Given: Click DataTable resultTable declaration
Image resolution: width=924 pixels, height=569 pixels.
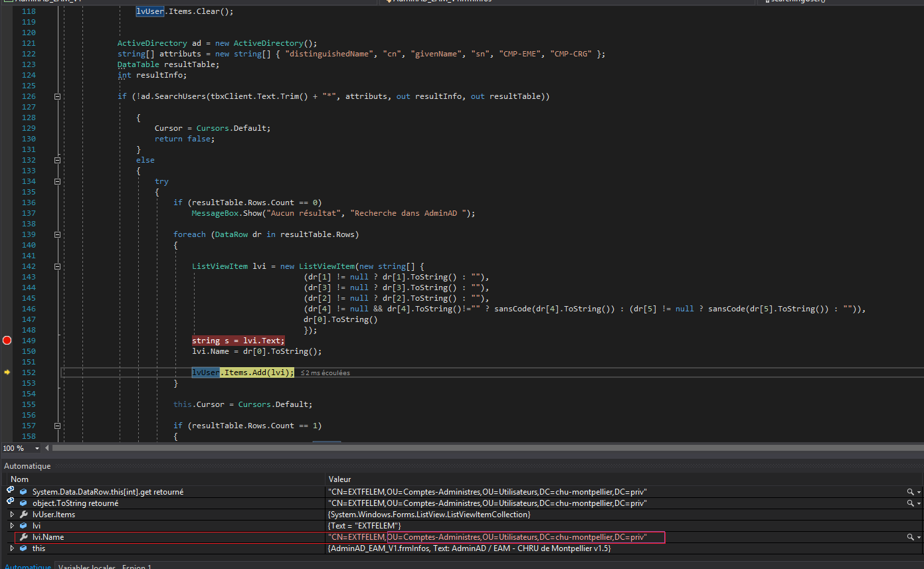Looking at the screenshot, I should click(168, 64).
